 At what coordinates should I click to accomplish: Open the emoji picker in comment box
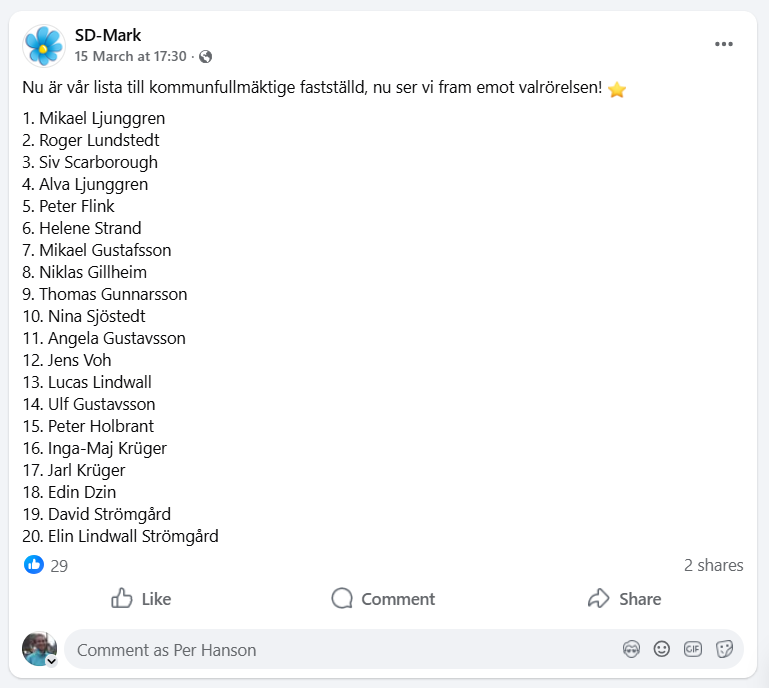(x=662, y=649)
